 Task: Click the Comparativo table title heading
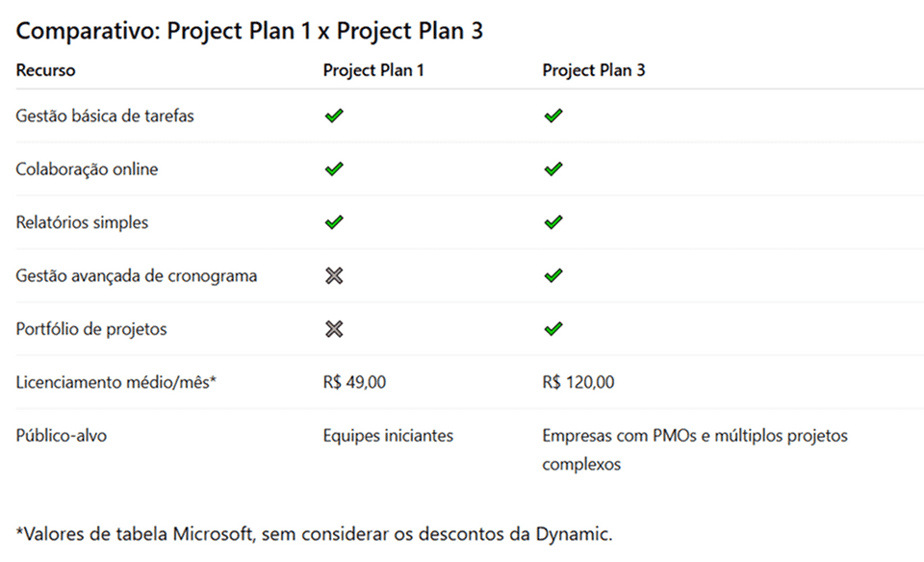(x=249, y=31)
